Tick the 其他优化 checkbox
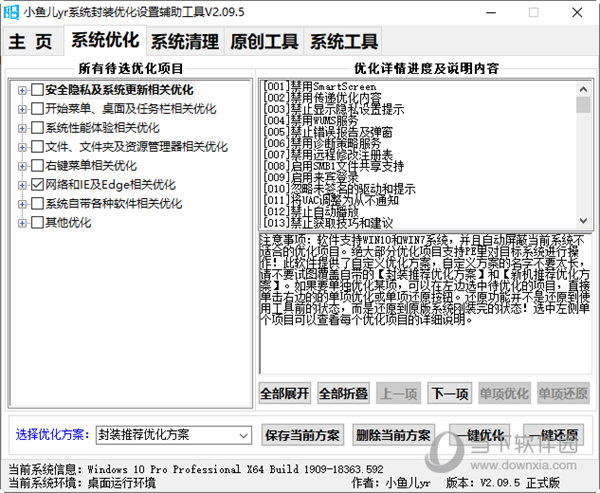This screenshot has height=493, width=600. pyautogui.click(x=37, y=223)
